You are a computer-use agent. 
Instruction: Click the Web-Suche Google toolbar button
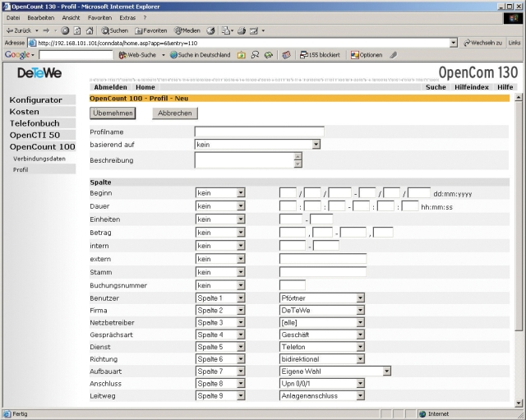click(x=137, y=55)
